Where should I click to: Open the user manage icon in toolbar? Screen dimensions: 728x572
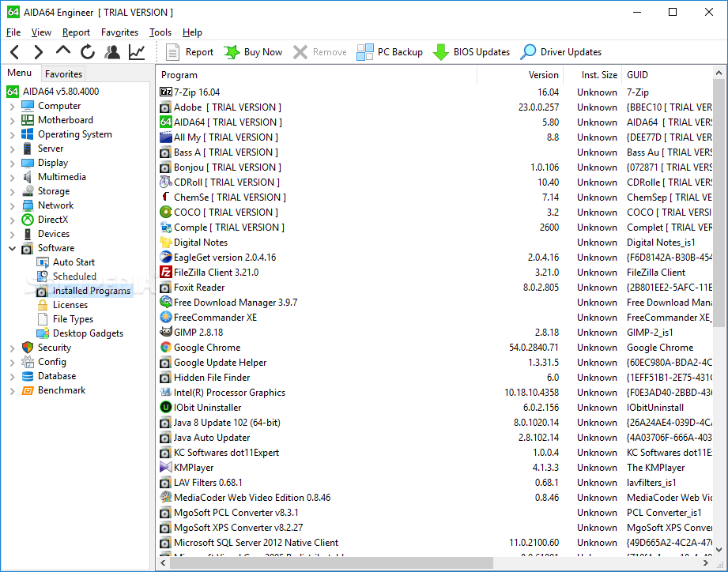tap(112, 52)
